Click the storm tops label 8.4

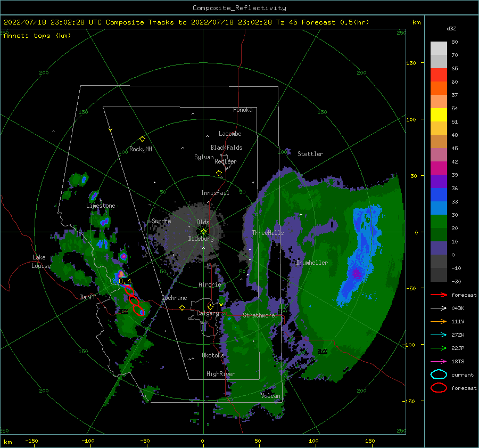125,281
